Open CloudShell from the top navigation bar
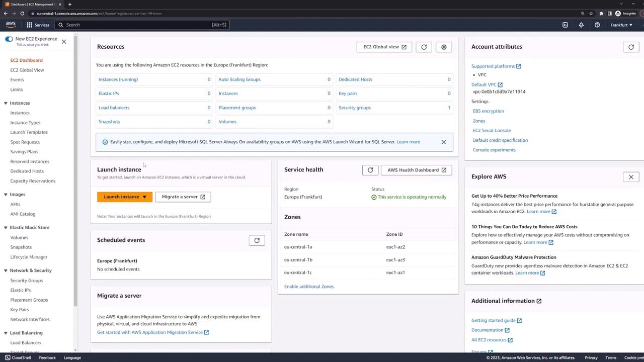This screenshot has width=644, height=362. click(565, 25)
